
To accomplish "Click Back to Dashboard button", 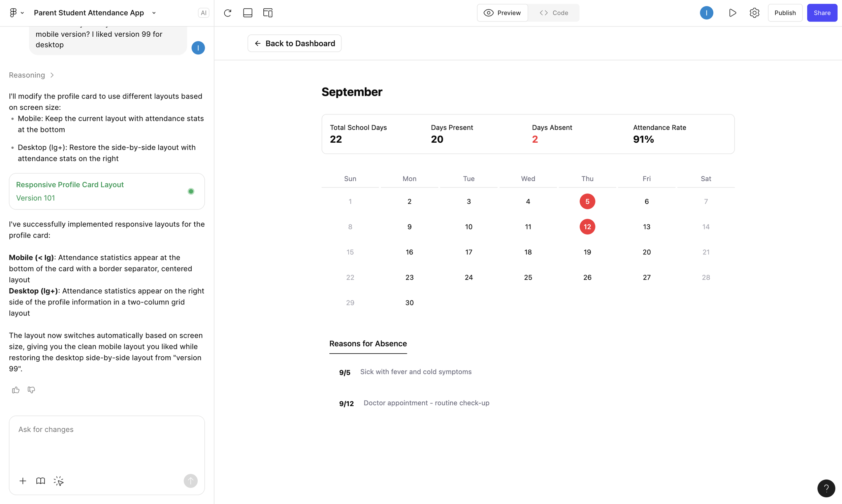I will pos(294,43).
